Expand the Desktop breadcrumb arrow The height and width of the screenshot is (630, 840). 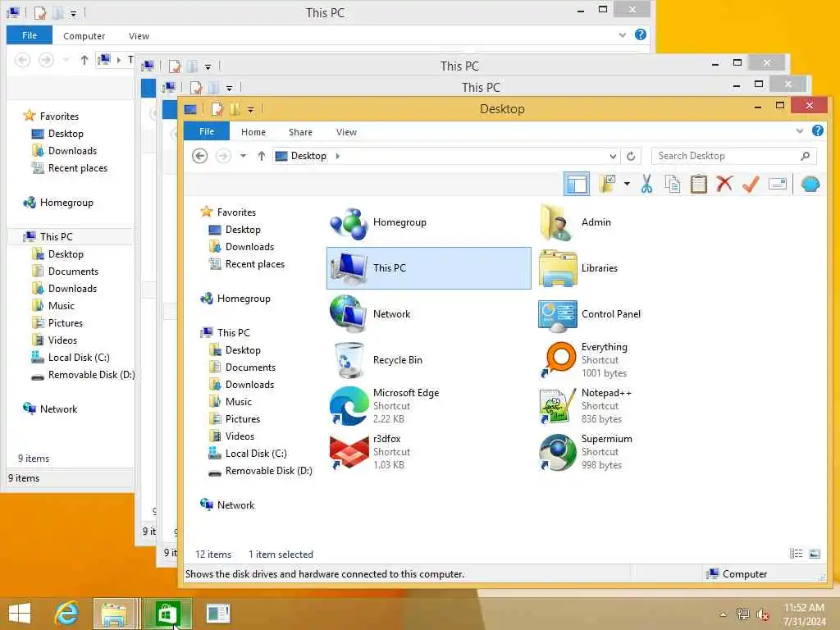tap(337, 156)
